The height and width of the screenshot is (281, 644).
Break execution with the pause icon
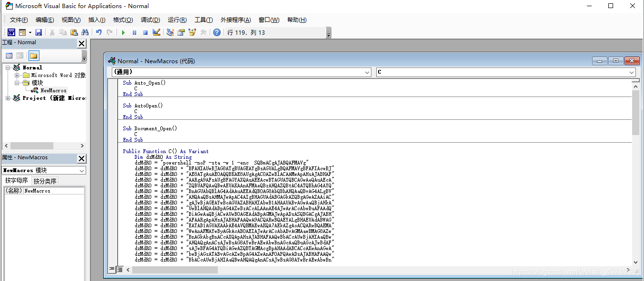coord(134,32)
